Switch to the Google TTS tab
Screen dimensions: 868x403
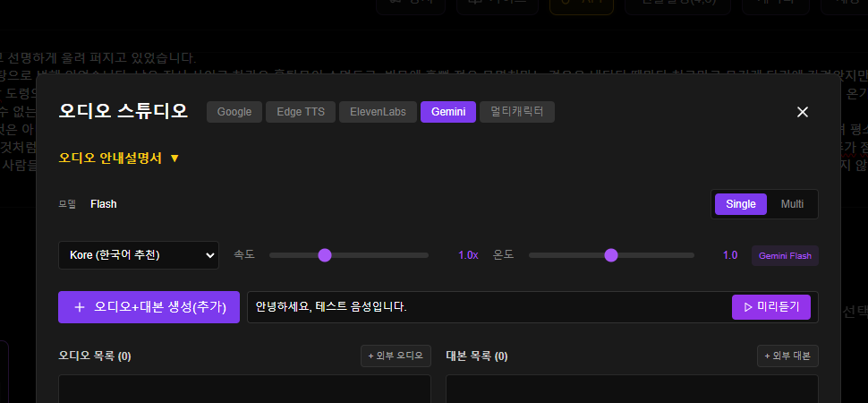point(234,112)
